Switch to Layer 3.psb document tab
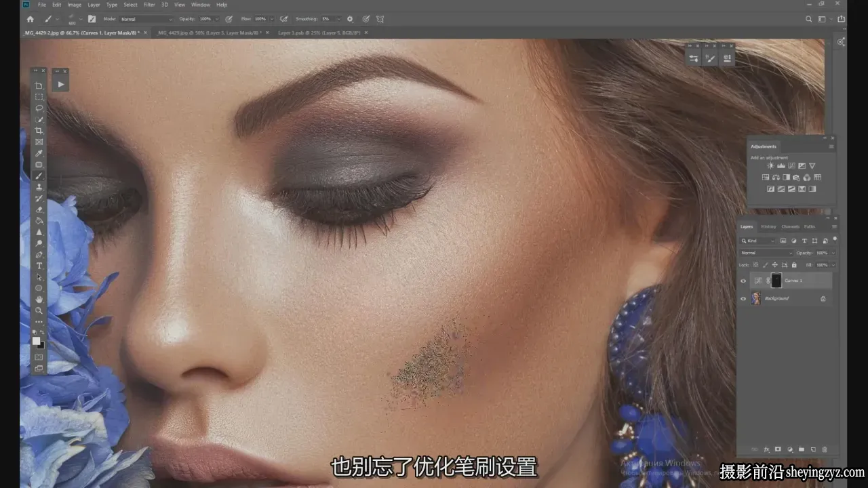 319,33
